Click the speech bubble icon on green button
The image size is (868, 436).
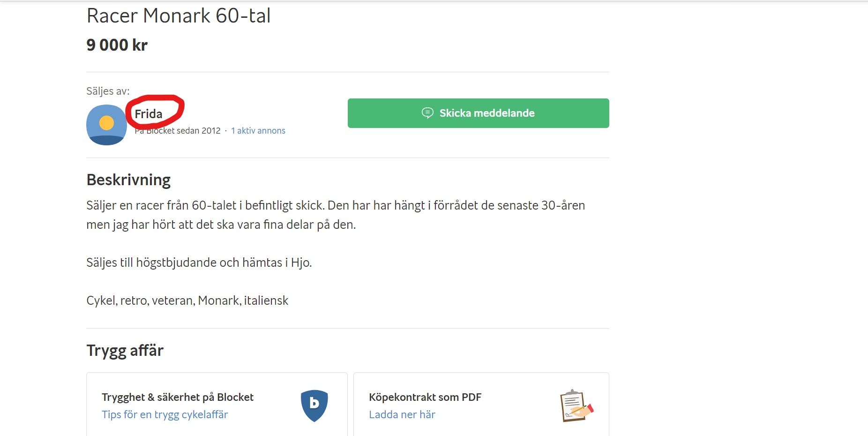[x=427, y=113]
